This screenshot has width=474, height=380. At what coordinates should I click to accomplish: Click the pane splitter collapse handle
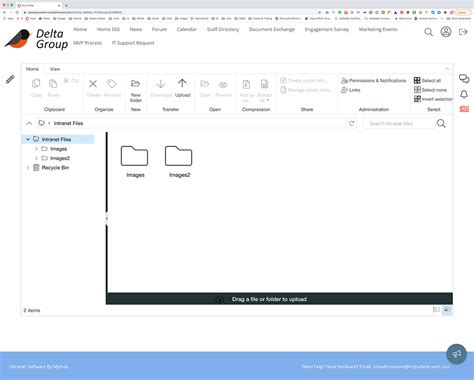point(107,219)
